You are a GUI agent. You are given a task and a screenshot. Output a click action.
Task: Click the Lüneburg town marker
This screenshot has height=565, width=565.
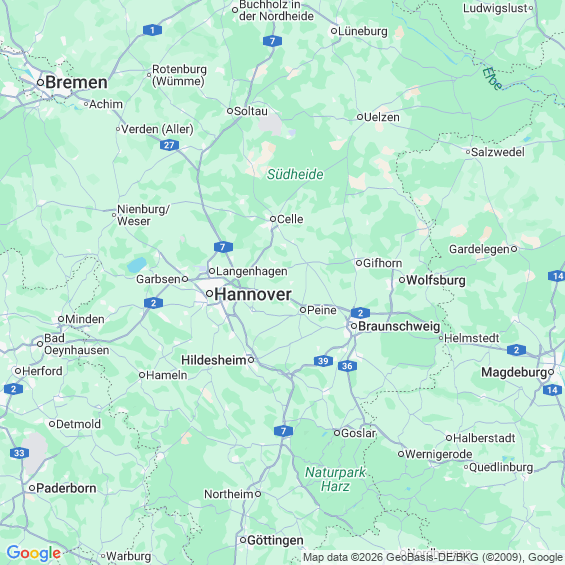tap(334, 31)
